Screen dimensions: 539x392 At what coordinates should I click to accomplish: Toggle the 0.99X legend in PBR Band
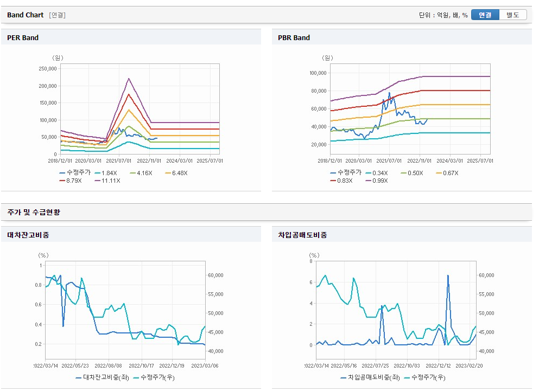377,181
